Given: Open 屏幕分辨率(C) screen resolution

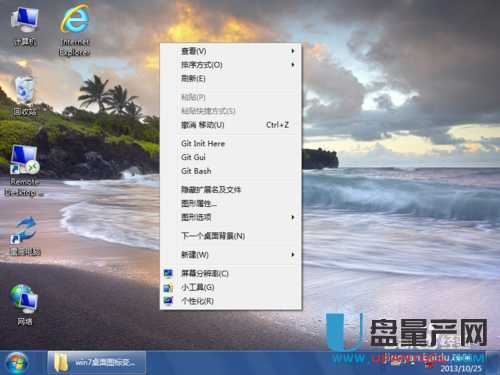Looking at the screenshot, I should [x=231, y=273].
